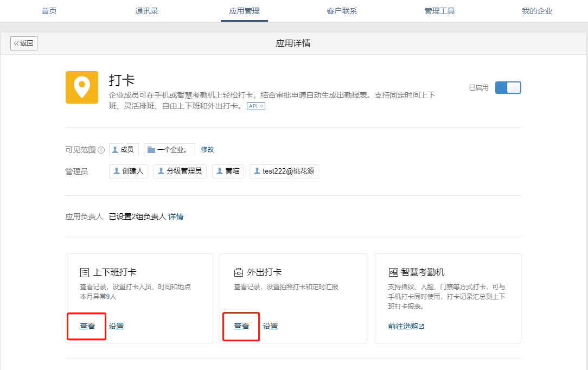Screen dimensions: 588x370
Task: Click 查看 under 上下班打卡
Action: pos(87,326)
